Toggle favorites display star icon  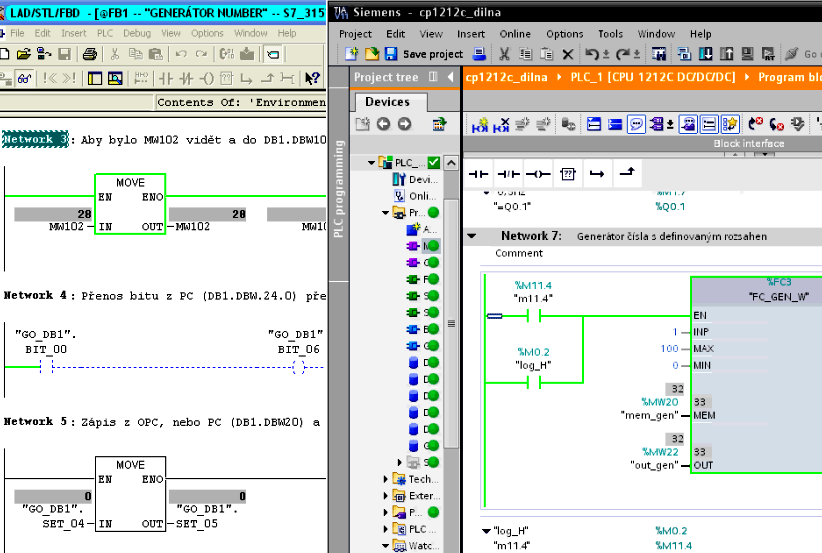tap(730, 124)
